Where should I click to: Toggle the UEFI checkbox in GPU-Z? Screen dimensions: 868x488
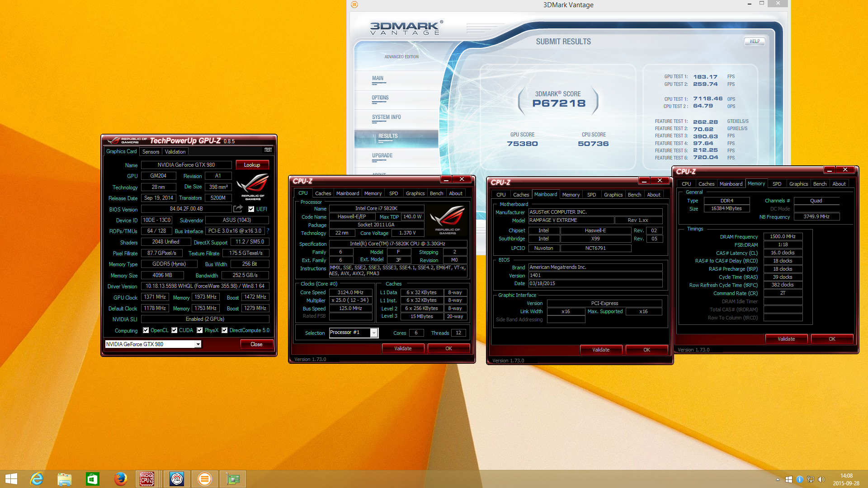coord(251,209)
